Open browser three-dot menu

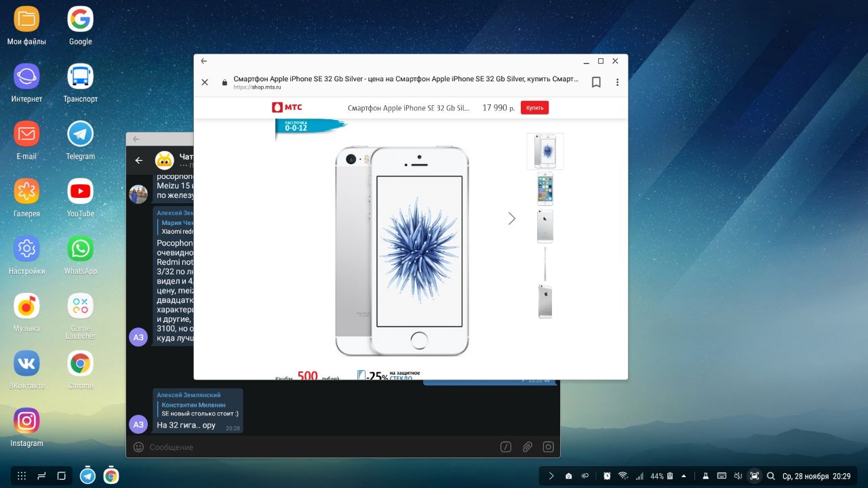tap(617, 82)
